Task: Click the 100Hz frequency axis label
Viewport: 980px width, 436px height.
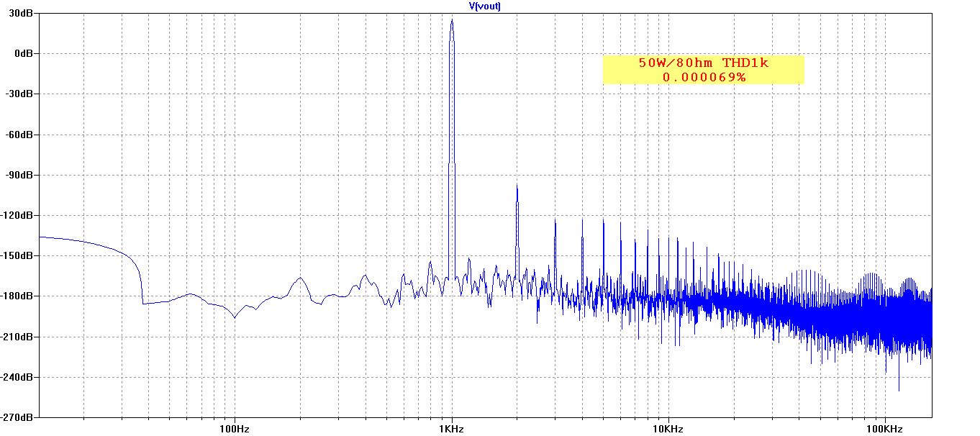Action: (235, 429)
